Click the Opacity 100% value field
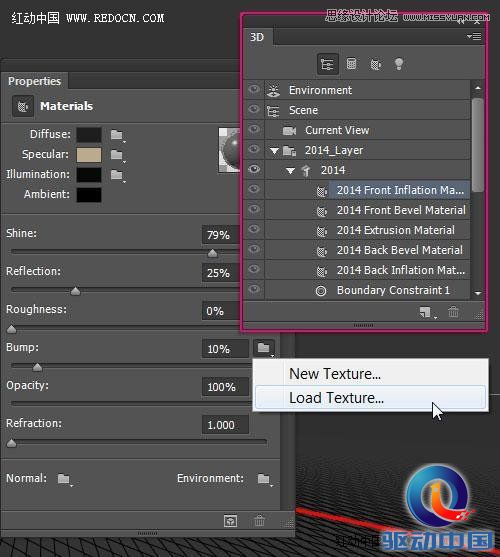 225,386
